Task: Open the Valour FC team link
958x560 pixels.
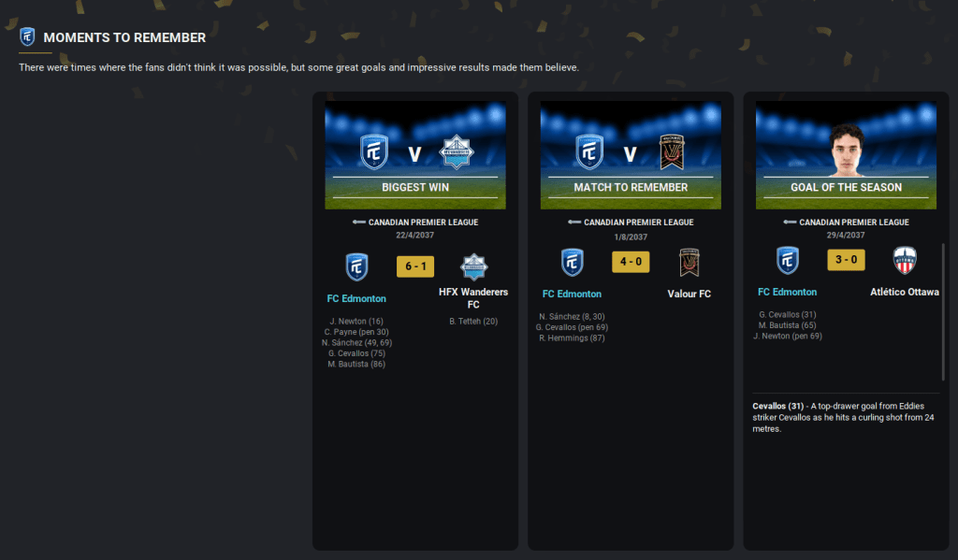Action: [x=689, y=294]
